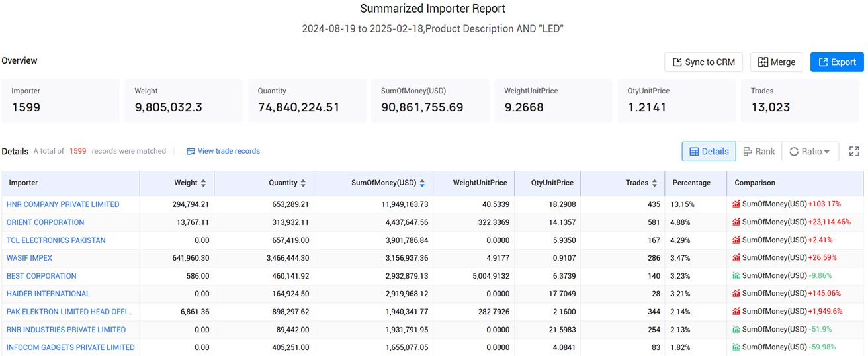Sort by SumOfMoney(USD) column arrows
868x356 pixels.
click(422, 183)
